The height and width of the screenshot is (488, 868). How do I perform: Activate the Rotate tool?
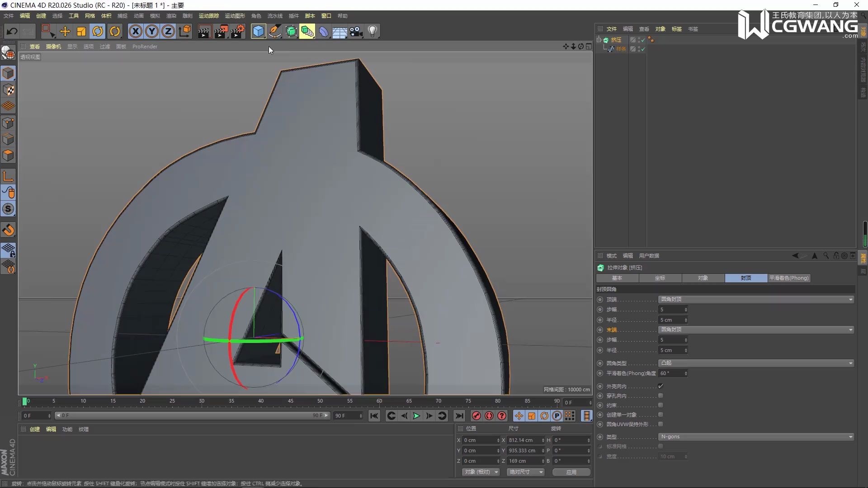click(x=98, y=31)
